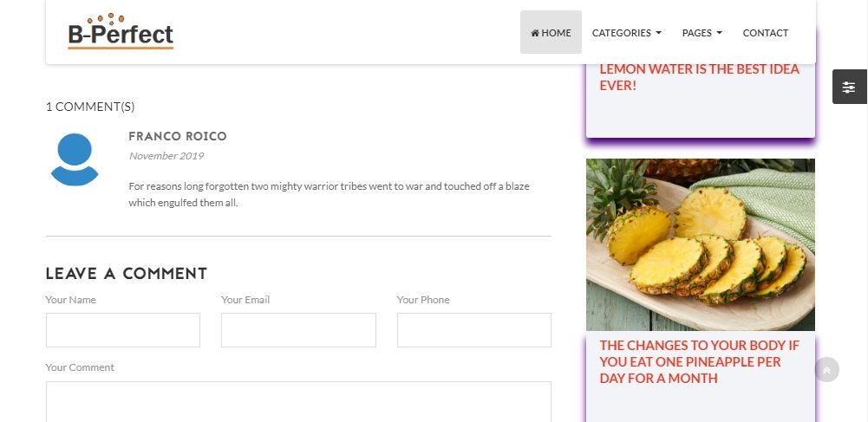868x422 pixels.
Task: Click the Leave a Comment heading
Action: click(127, 274)
